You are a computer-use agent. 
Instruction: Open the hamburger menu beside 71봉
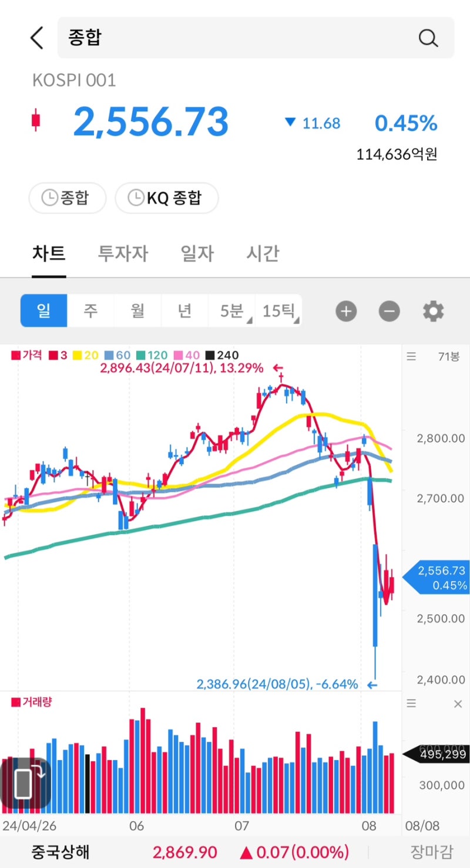tap(411, 356)
